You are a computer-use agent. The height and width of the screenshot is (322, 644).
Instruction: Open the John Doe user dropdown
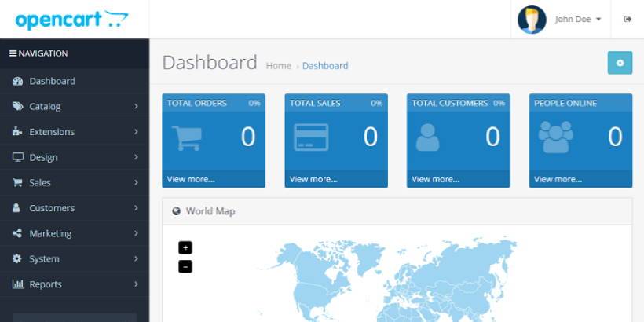(579, 20)
